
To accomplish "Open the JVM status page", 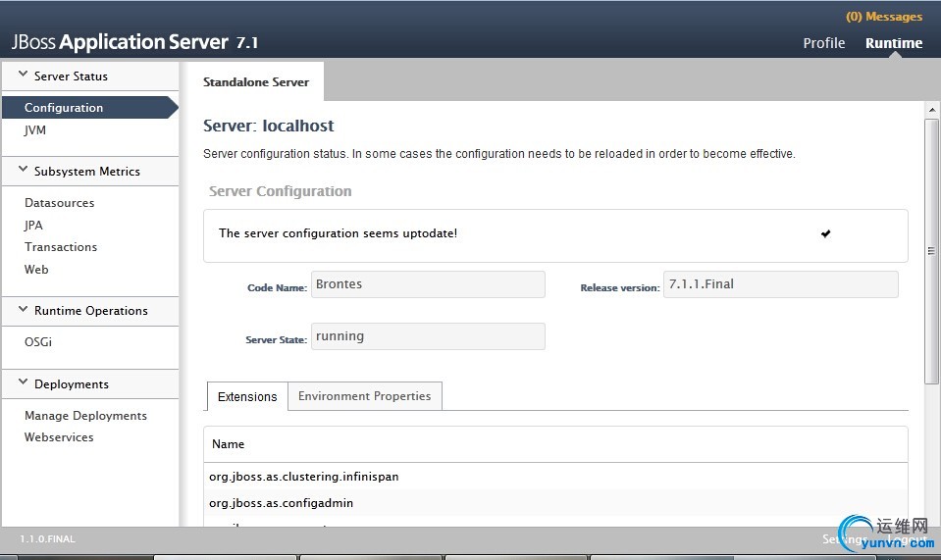I will [34, 130].
